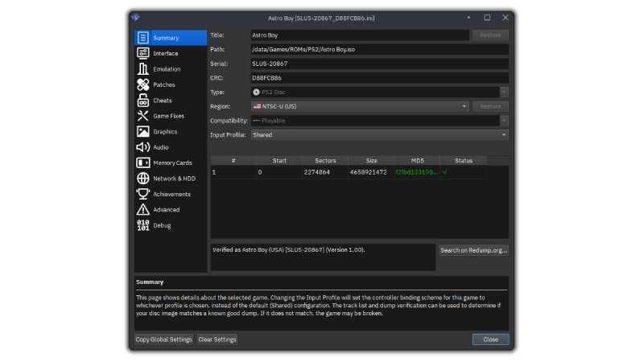Click the size value 4658921472
The width and height of the screenshot is (644, 362).
pos(368,172)
